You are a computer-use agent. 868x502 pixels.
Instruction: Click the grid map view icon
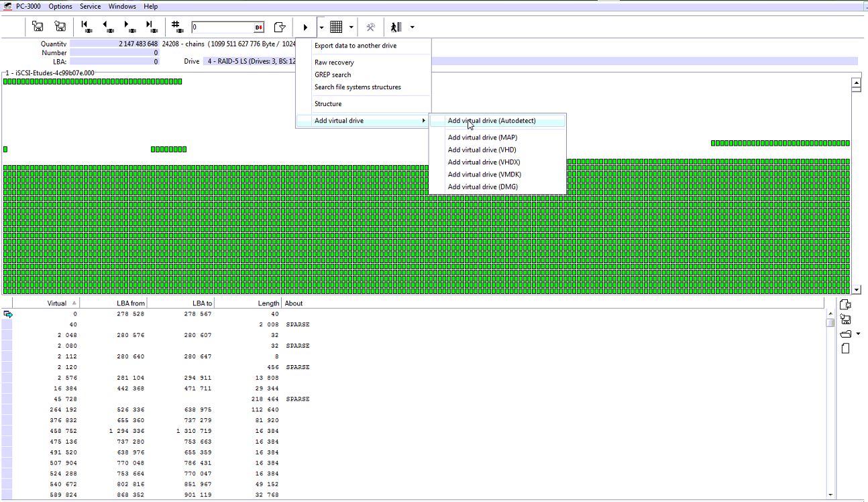tap(337, 27)
